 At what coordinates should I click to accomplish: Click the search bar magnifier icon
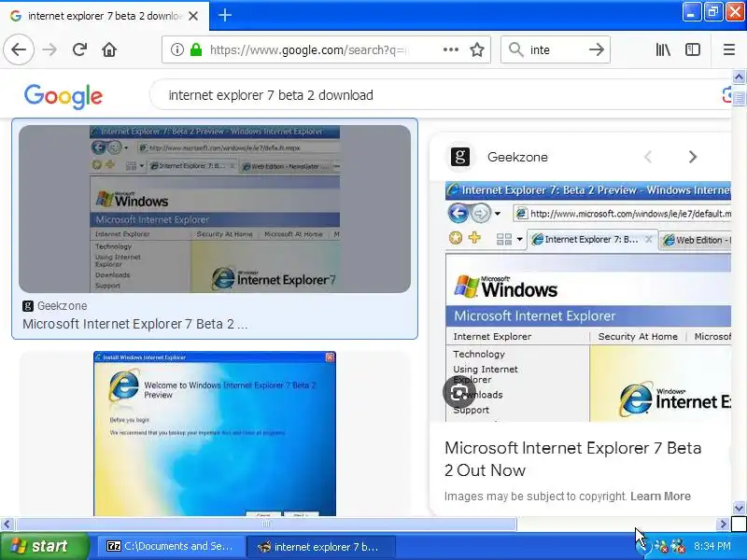(516, 49)
